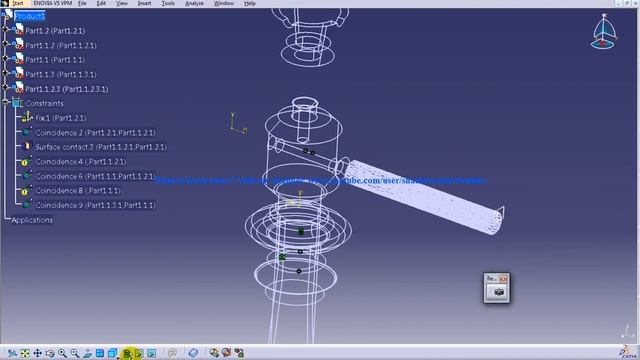Open the Edit menu
This screenshot has width=640, height=360.
pyautogui.click(x=101, y=3)
